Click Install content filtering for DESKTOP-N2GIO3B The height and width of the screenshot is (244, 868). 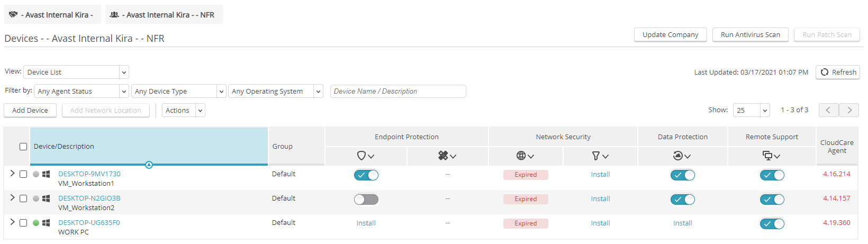(600, 198)
